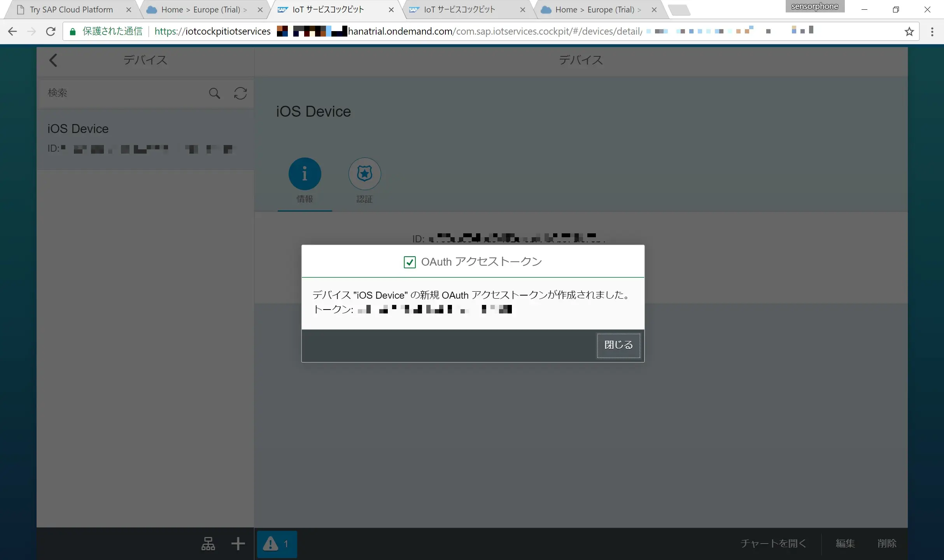944x560 pixels.
Task: Add a new device with the plus icon
Action: click(x=238, y=544)
